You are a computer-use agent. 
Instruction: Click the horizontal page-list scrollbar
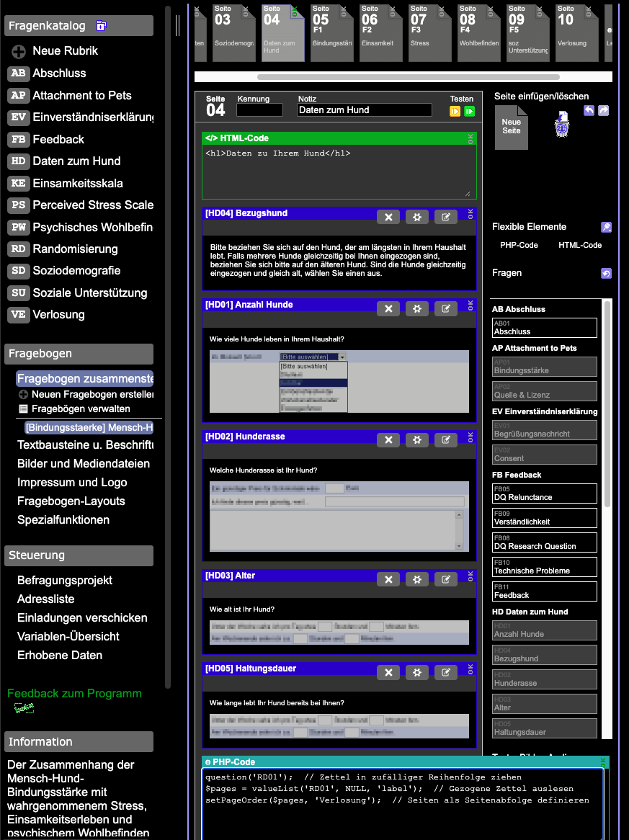[409, 76]
